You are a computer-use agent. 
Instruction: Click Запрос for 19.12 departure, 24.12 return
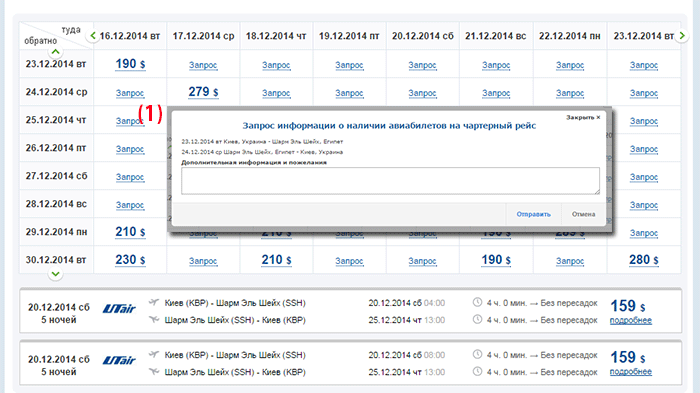tap(350, 93)
